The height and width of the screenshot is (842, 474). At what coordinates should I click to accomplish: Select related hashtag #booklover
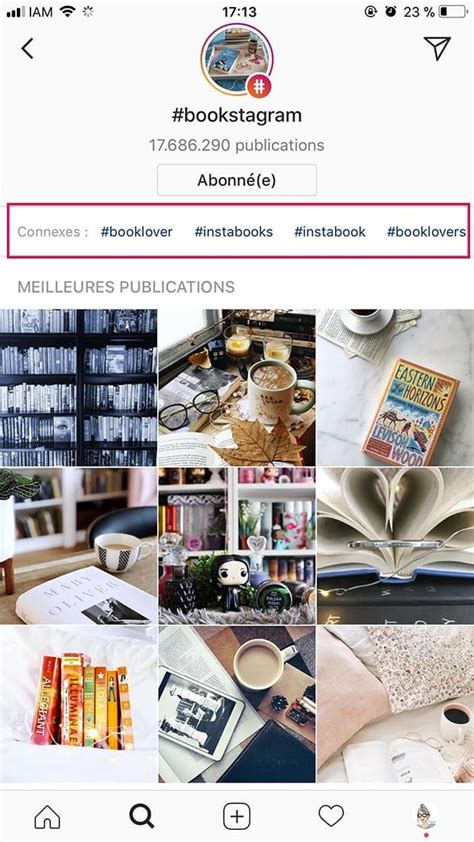pos(136,232)
